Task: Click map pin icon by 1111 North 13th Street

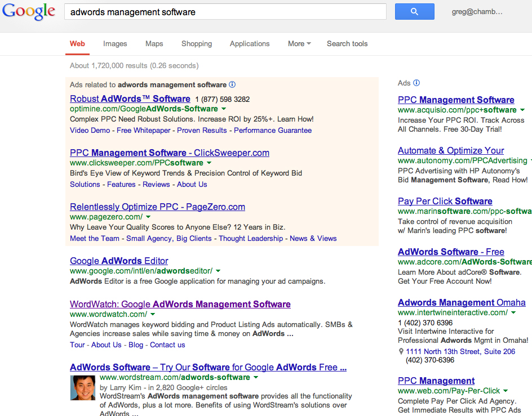Action: (x=401, y=352)
